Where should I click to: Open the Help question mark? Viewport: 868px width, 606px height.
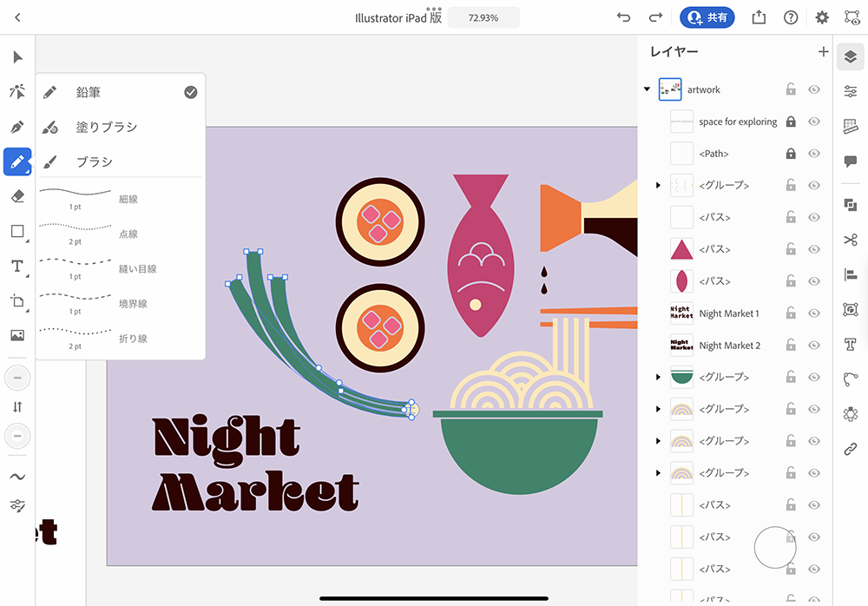(791, 17)
